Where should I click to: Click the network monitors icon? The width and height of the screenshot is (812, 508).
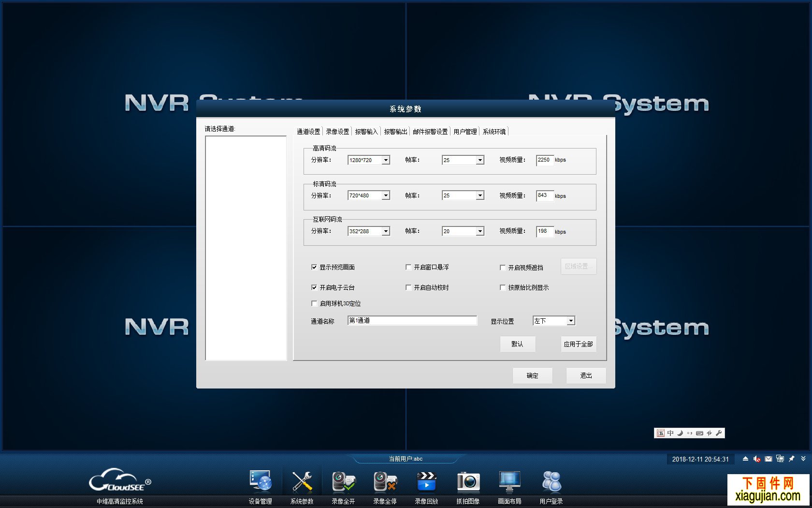780,458
